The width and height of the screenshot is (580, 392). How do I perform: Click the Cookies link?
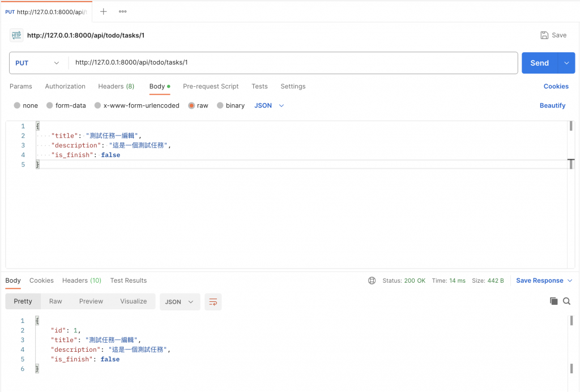tap(556, 86)
